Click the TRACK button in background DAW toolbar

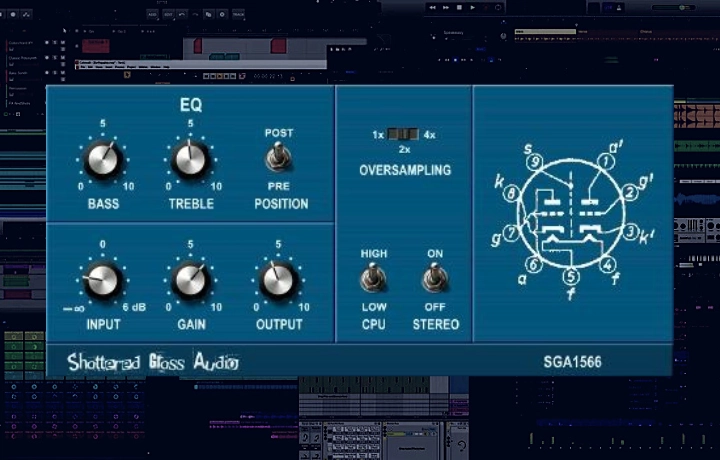point(238,14)
